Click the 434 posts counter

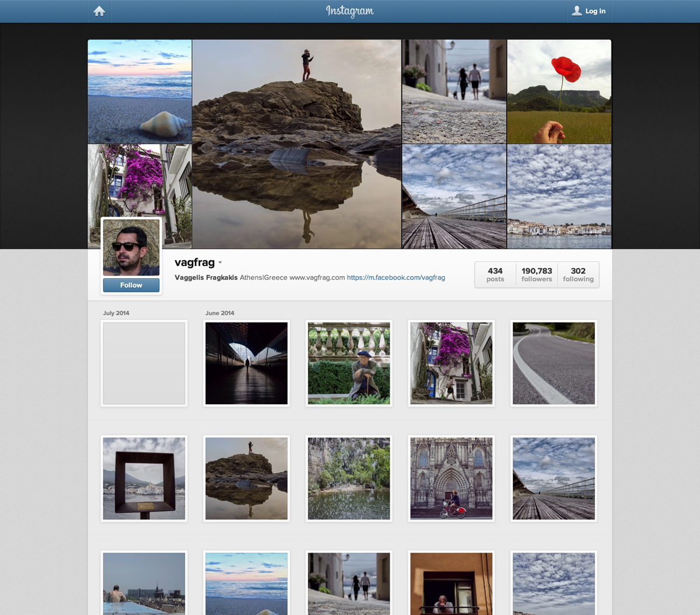click(x=495, y=274)
